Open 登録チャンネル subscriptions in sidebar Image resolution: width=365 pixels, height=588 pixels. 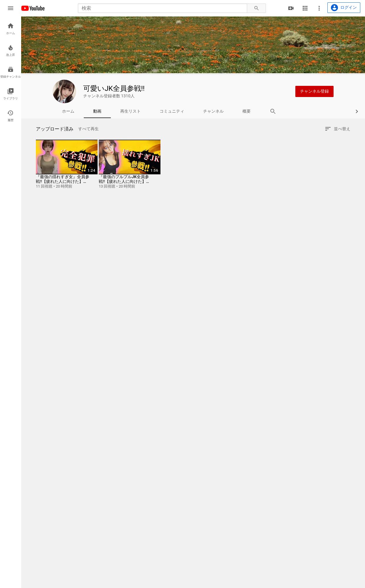[x=11, y=72]
